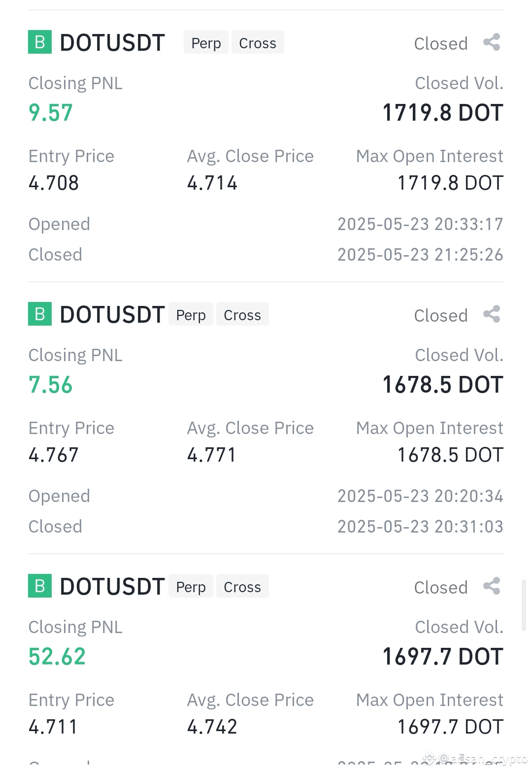Screen dimensions: 532x771
Task: Select Cross tag on first DOTUSDT entry
Action: click(x=258, y=42)
